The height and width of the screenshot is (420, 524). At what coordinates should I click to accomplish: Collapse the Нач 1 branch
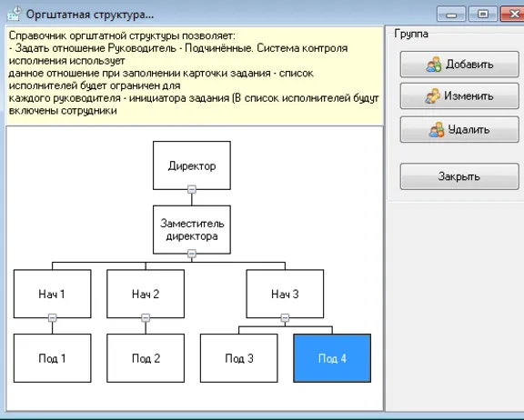tap(52, 318)
